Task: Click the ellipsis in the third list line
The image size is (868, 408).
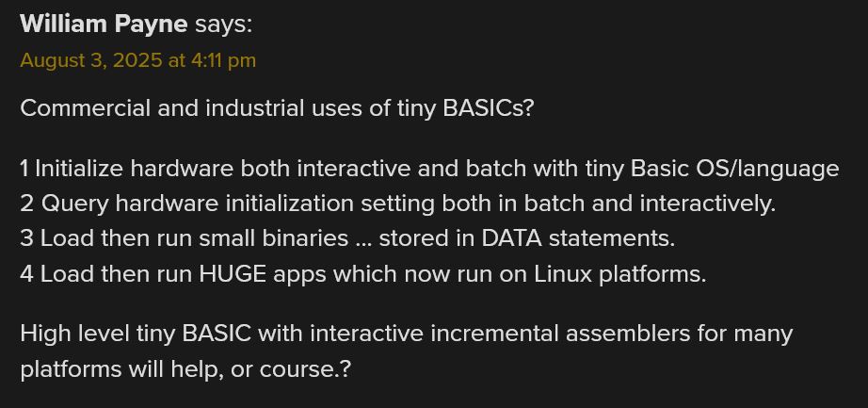Action: coord(364,240)
